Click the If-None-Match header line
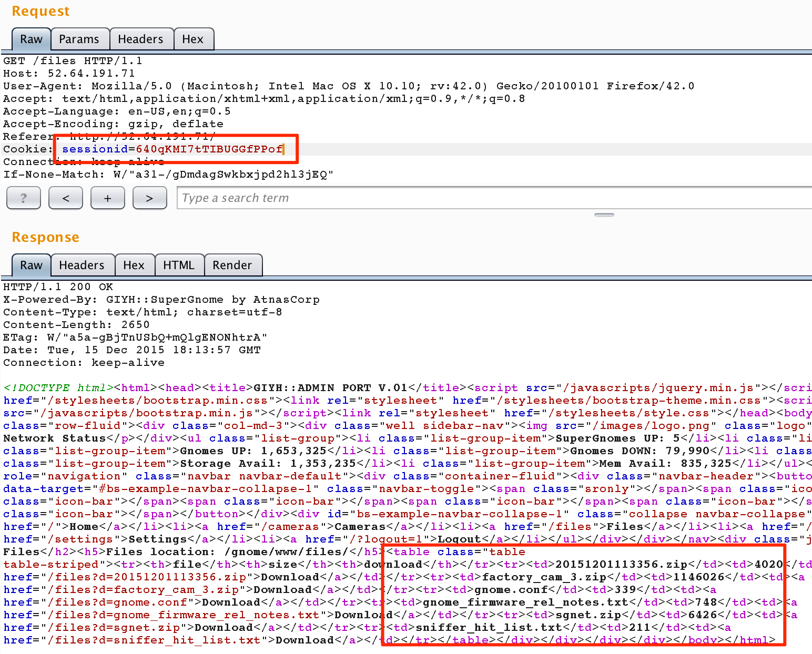The image size is (812, 654). [x=168, y=175]
